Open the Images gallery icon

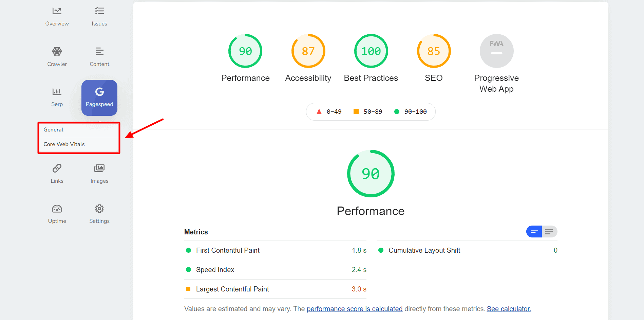coord(99,168)
